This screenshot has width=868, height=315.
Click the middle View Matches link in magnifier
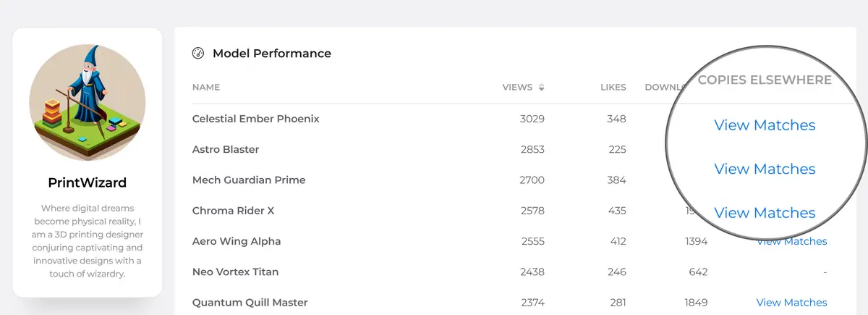click(x=765, y=169)
